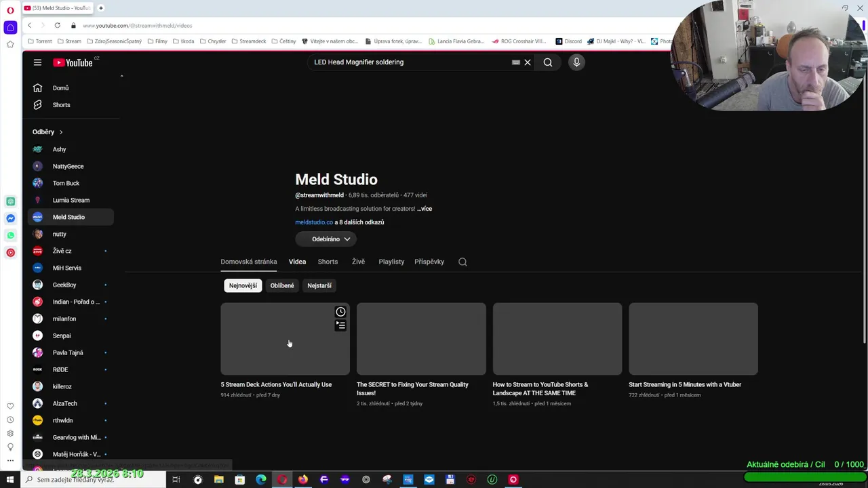Select the Oblíbené sort chip

coord(282,285)
